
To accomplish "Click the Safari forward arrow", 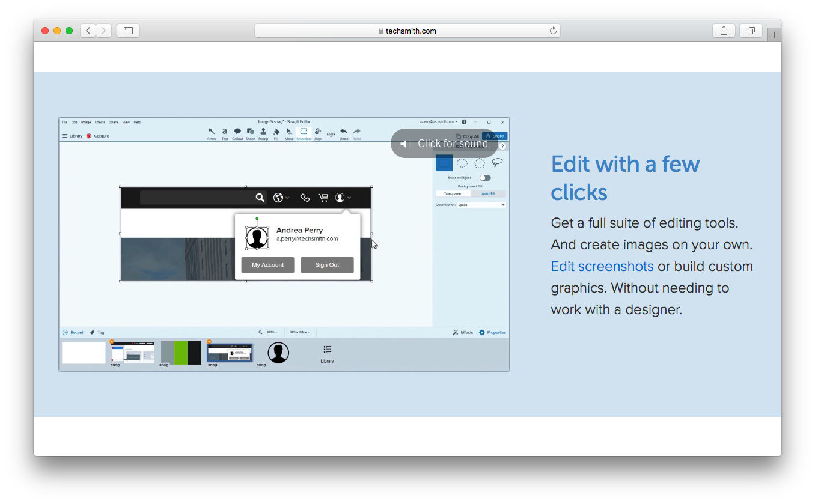I will (x=104, y=31).
